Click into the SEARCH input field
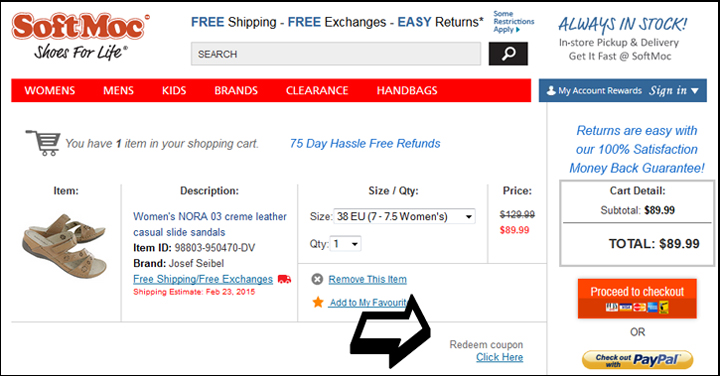Image resolution: width=720 pixels, height=376 pixels. 336,54
